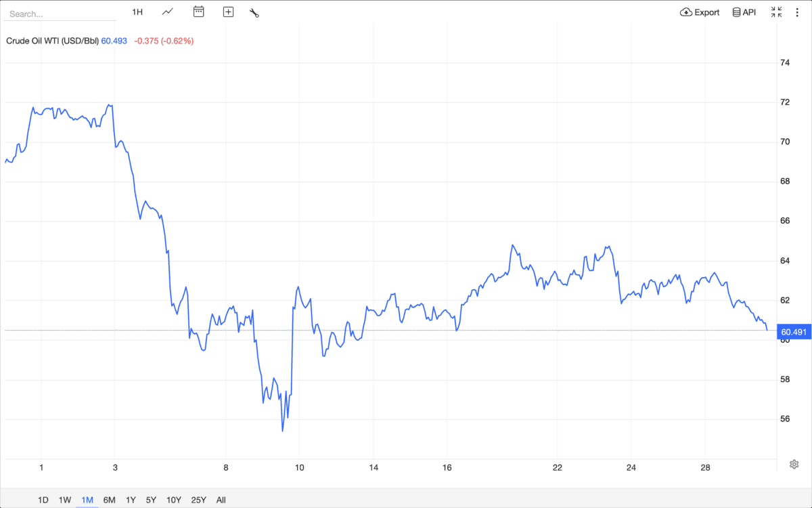Viewport: 812px width, 508px height.
Task: Open the 1H interval dropdown
Action: 137,12
